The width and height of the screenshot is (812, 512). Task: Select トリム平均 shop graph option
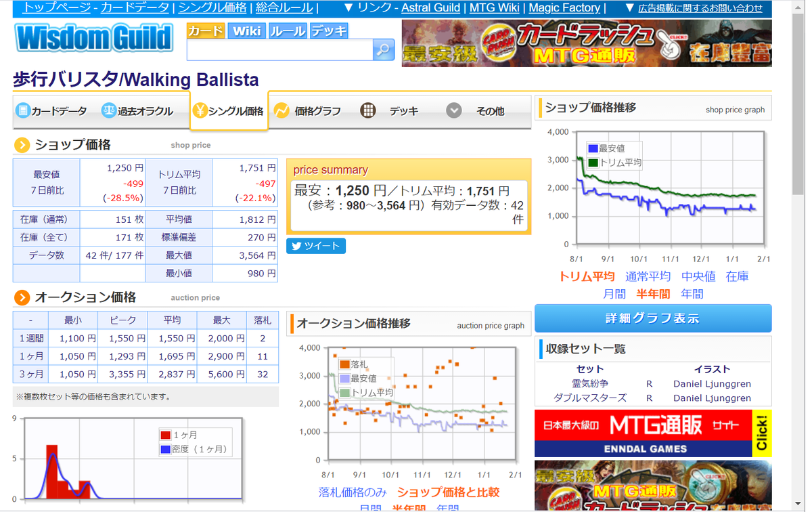587,276
